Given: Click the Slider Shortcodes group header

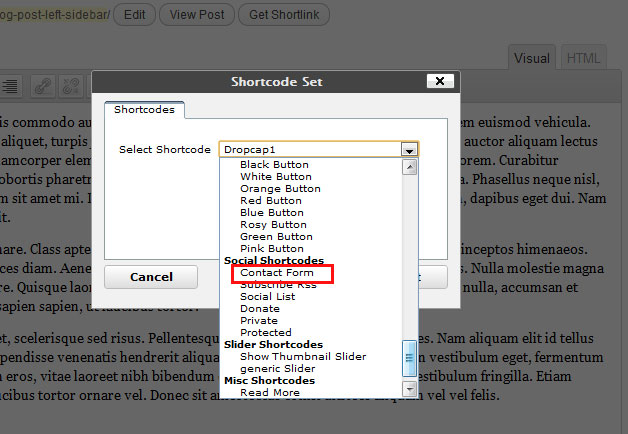Looking at the screenshot, I should point(274,345).
